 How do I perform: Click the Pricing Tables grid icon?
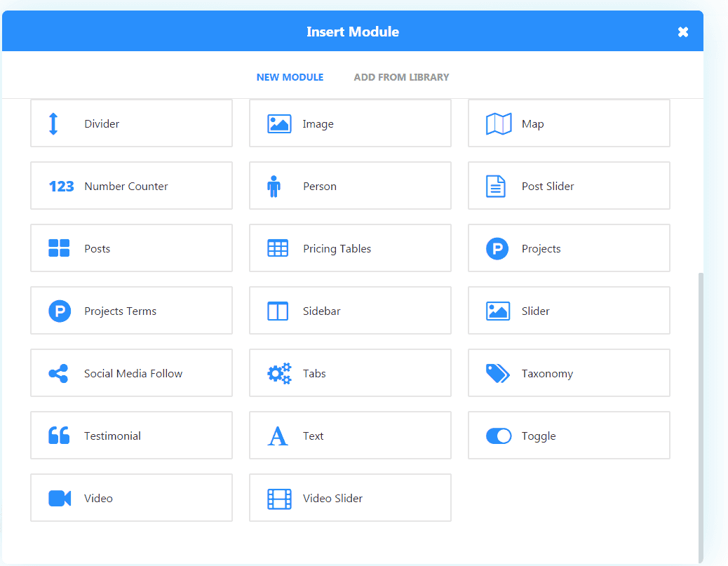click(278, 249)
